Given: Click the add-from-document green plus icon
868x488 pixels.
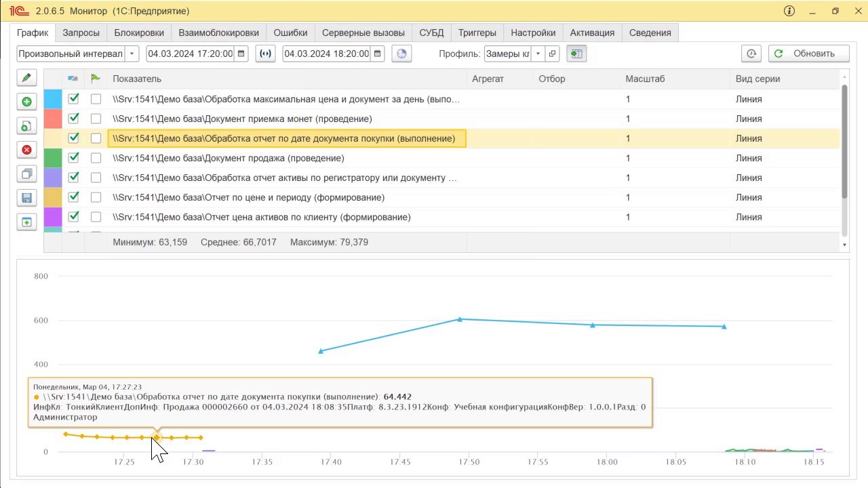Looking at the screenshot, I should pyautogui.click(x=26, y=126).
